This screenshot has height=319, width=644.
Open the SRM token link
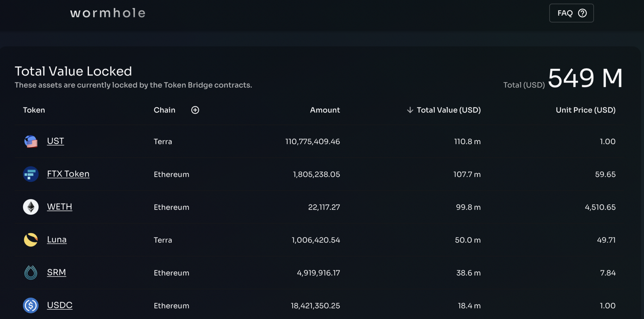pos(57,272)
